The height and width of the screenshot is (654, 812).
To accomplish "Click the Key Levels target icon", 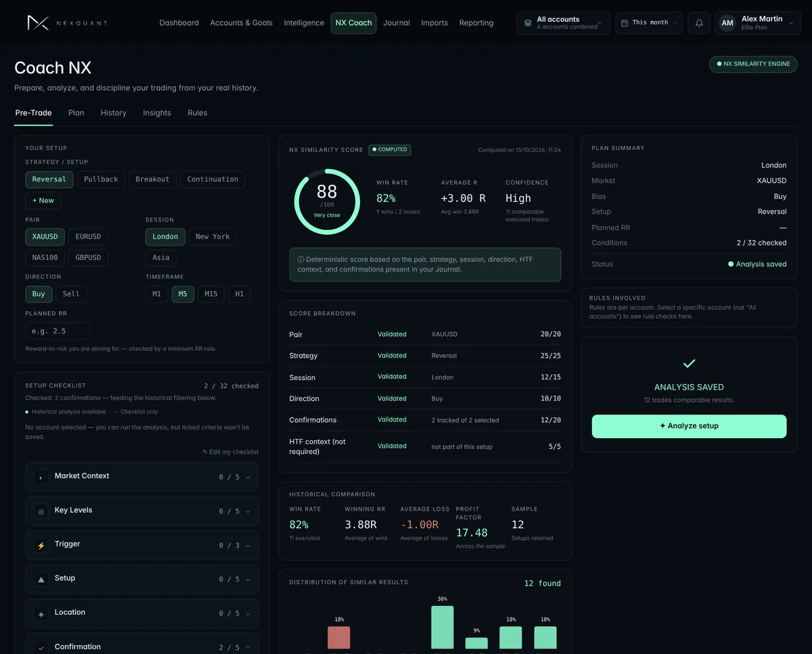I will [x=41, y=511].
